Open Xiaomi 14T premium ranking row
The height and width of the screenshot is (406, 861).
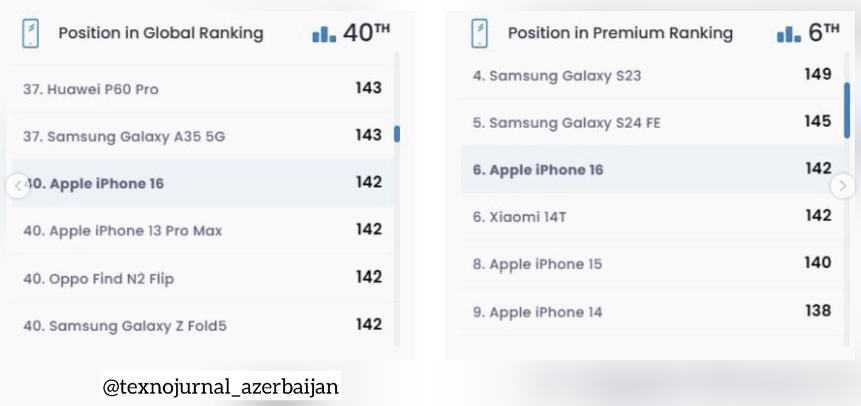[652, 217]
